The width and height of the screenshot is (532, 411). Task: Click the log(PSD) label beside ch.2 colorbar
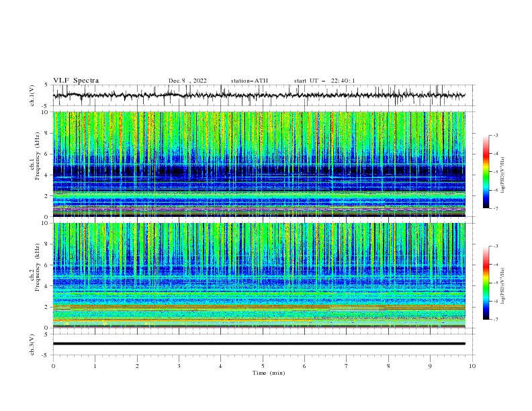pos(503,285)
